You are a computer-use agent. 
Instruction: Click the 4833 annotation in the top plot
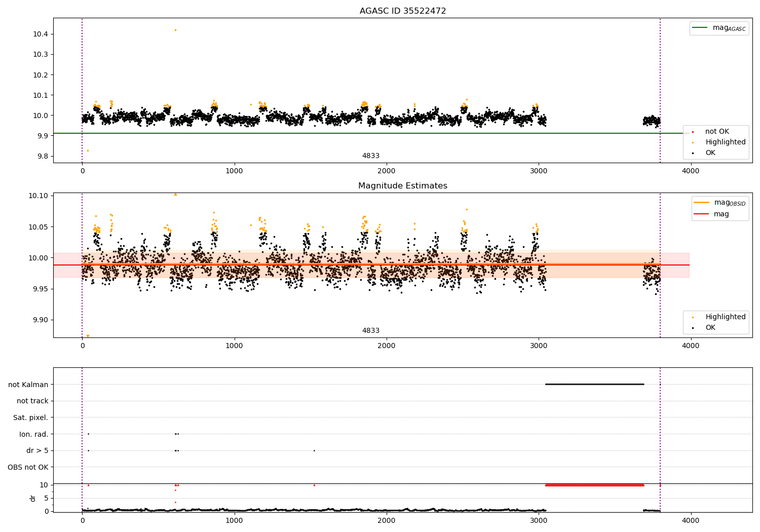370,156
